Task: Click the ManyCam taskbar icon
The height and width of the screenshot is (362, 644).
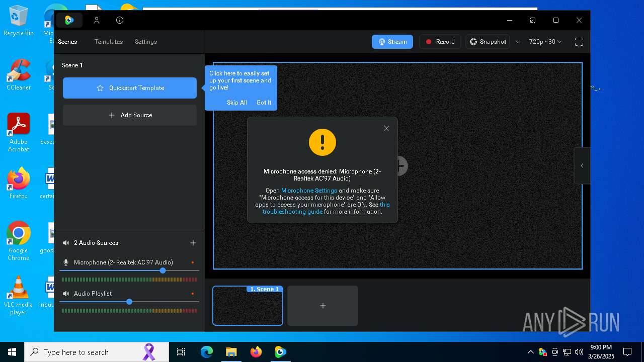Action: click(280, 352)
